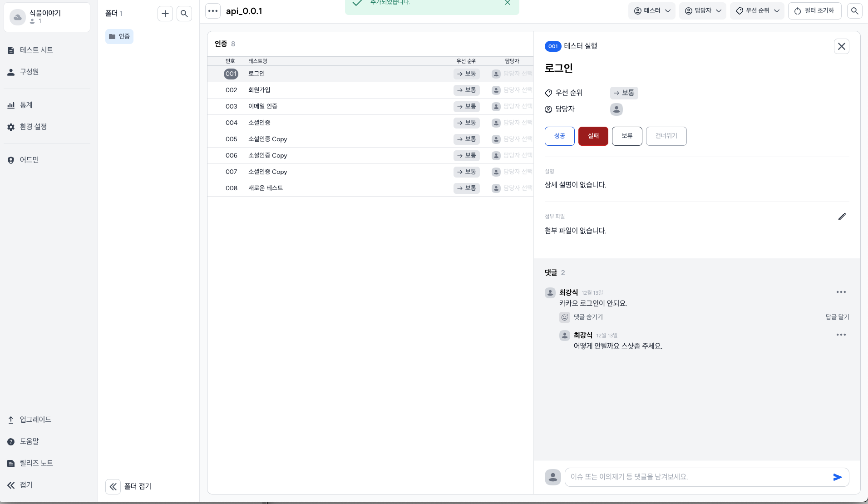The image size is (868, 504).
Task: Open the 테스터 filter dropdown
Action: click(x=652, y=10)
